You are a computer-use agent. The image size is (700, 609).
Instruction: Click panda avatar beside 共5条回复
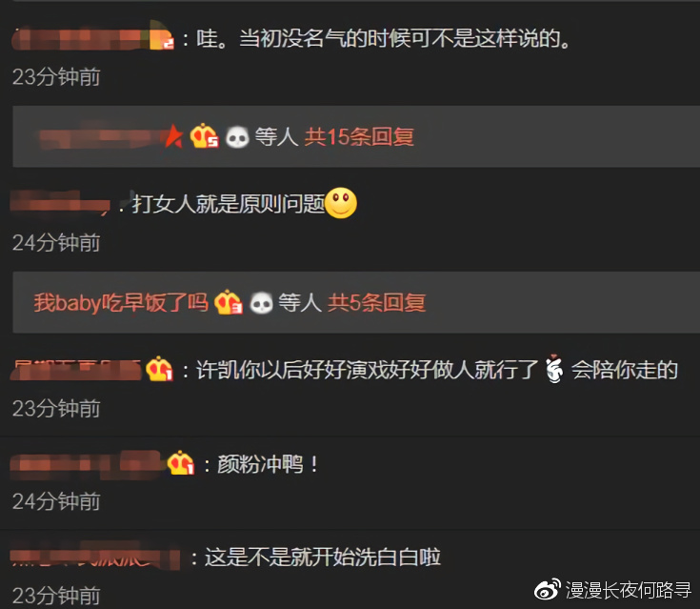[261, 303]
